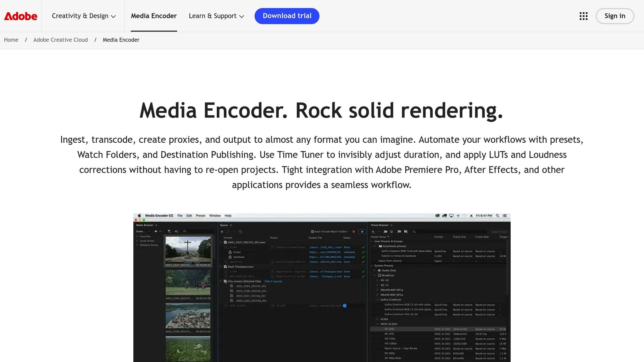Click the Facebook upload icon in the queue
644x362 pixels.
[x=230, y=257]
